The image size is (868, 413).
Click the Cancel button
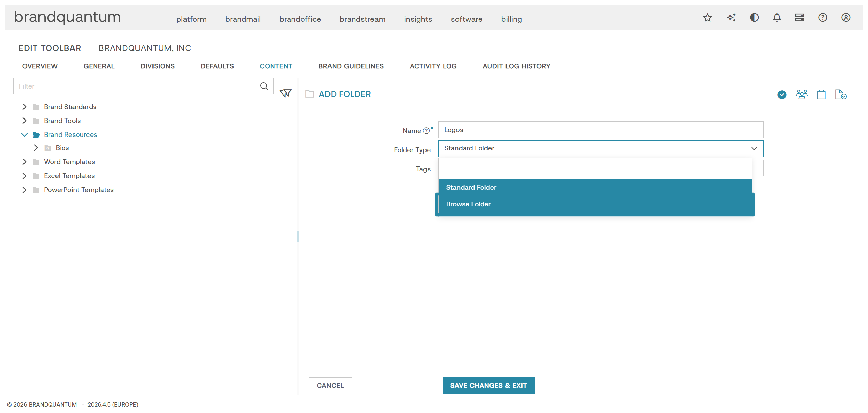point(331,386)
